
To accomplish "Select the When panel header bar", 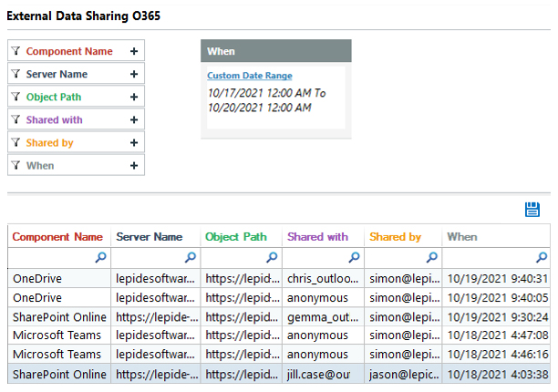I will (x=275, y=51).
